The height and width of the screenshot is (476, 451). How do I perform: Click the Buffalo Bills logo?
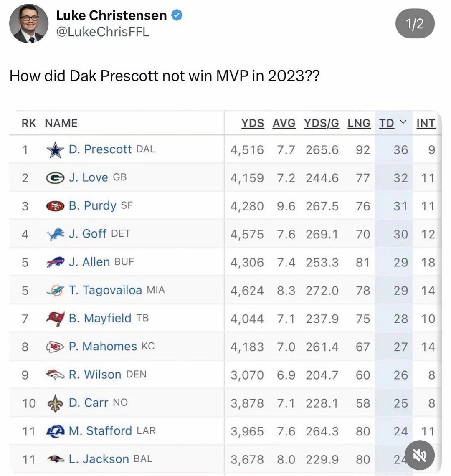click(x=55, y=262)
